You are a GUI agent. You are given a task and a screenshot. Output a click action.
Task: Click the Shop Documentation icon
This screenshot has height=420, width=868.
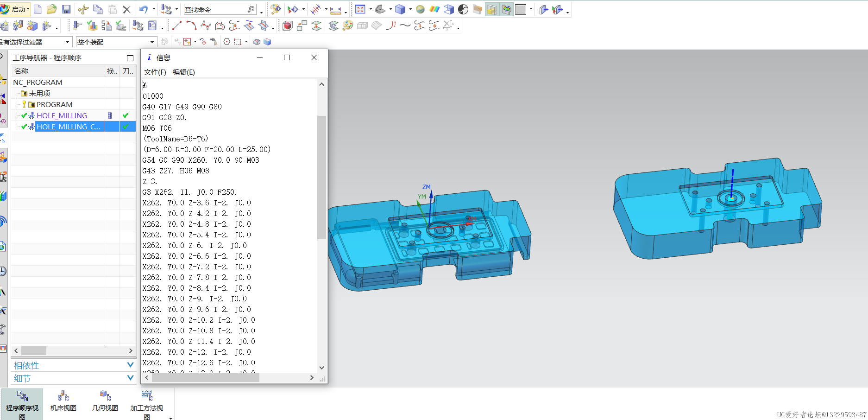coord(152,25)
